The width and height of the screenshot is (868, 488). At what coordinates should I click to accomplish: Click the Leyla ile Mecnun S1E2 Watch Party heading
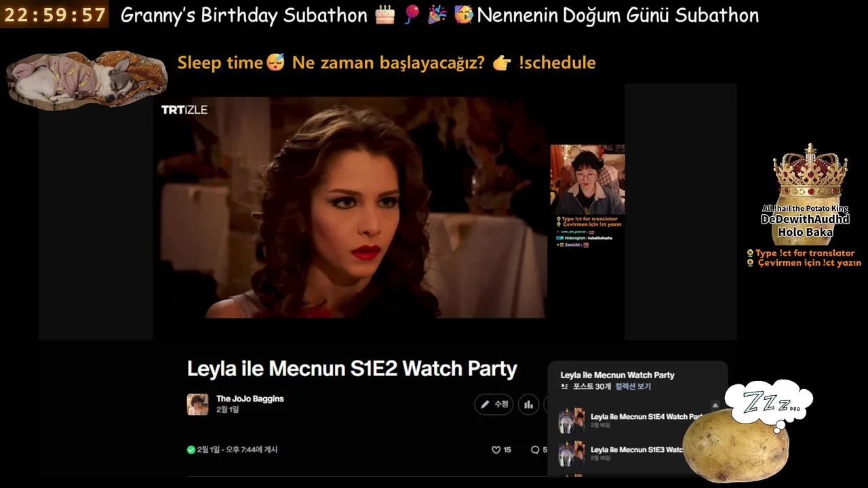coord(352,369)
